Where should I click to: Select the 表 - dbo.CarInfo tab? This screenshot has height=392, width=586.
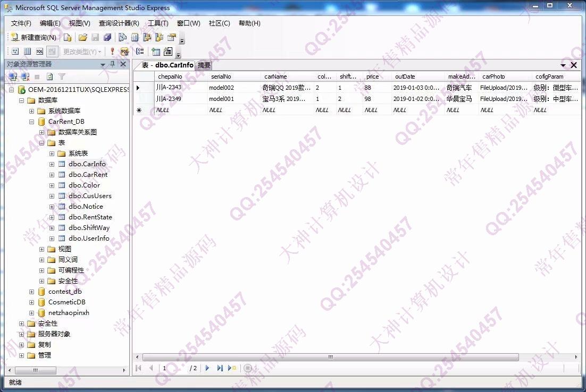coord(167,65)
